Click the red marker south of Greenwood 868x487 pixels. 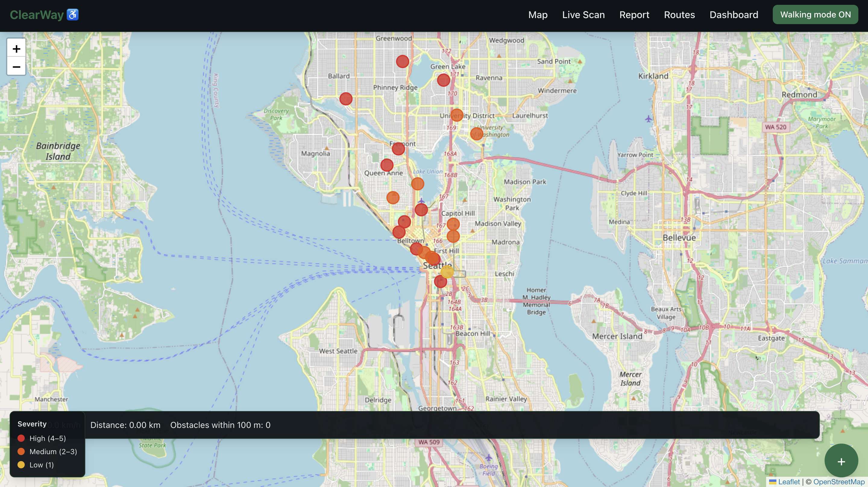(x=402, y=61)
